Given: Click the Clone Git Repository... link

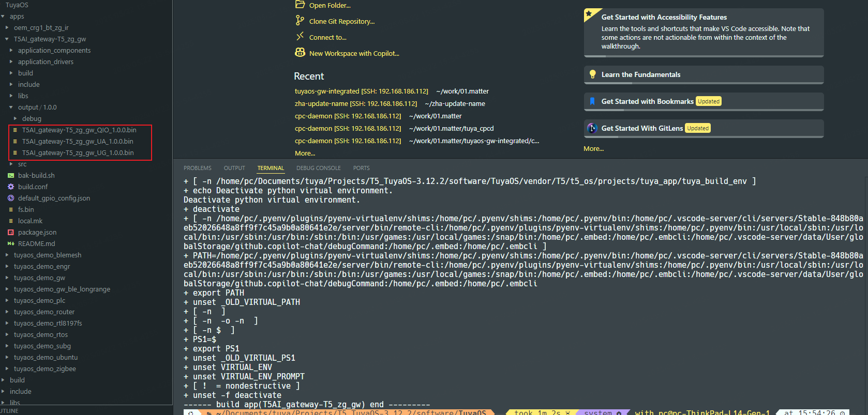Looking at the screenshot, I should click(342, 21).
